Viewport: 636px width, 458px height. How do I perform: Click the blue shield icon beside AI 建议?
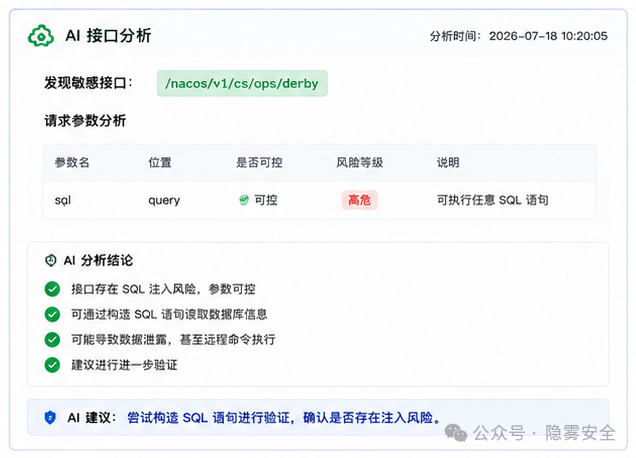point(50,417)
